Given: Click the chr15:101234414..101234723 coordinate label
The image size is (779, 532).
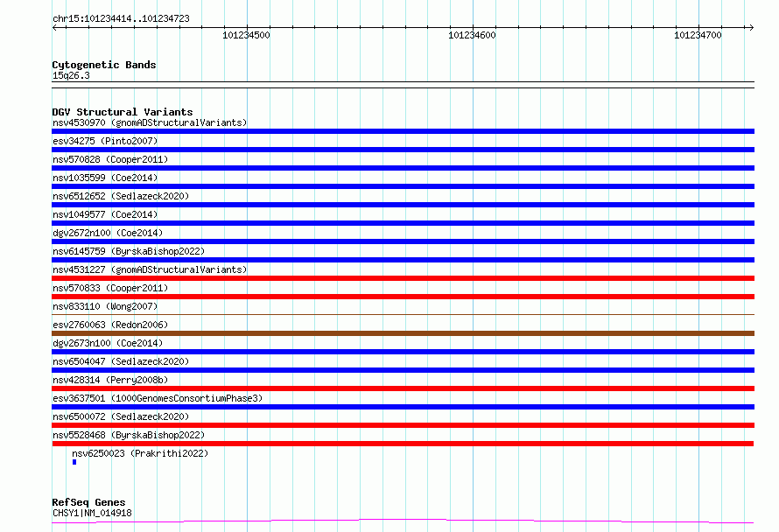Looking at the screenshot, I should click(121, 19).
